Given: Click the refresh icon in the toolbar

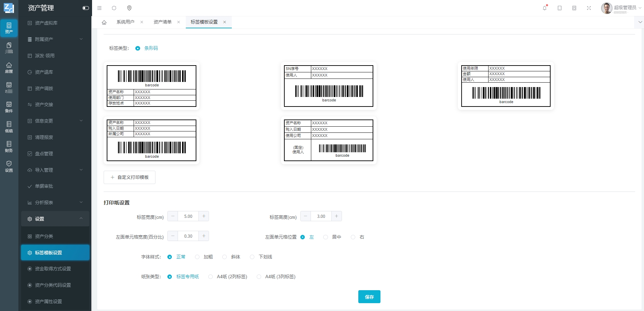Looking at the screenshot, I should click(x=114, y=8).
